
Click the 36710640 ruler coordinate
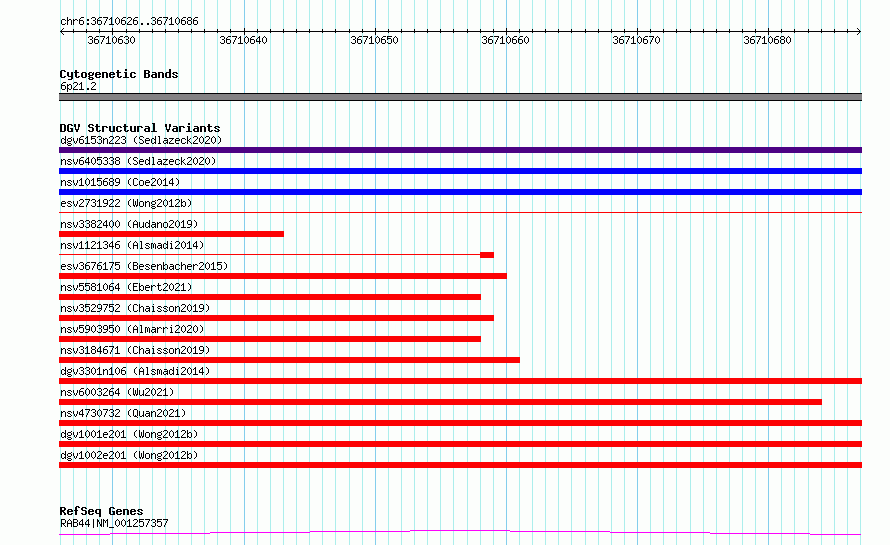tap(243, 40)
